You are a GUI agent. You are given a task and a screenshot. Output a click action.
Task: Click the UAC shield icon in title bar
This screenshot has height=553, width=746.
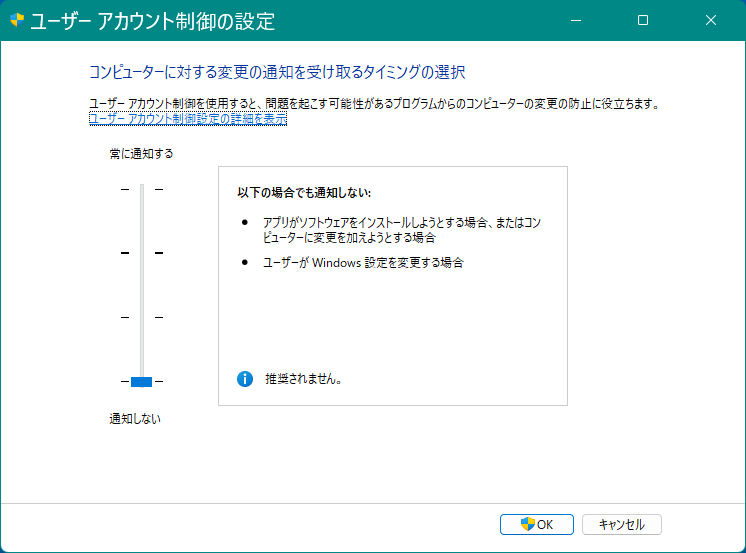(x=17, y=20)
